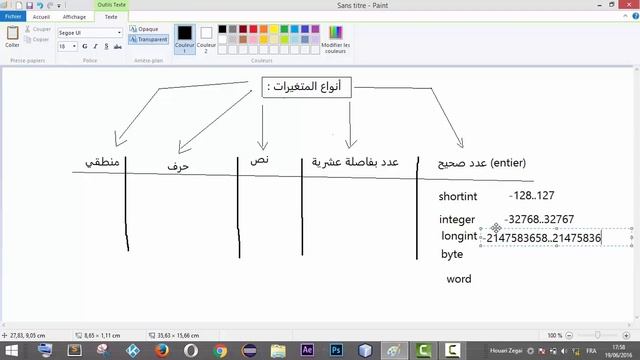Pick the bright red color swatch
640x360 pixels.
point(253,29)
